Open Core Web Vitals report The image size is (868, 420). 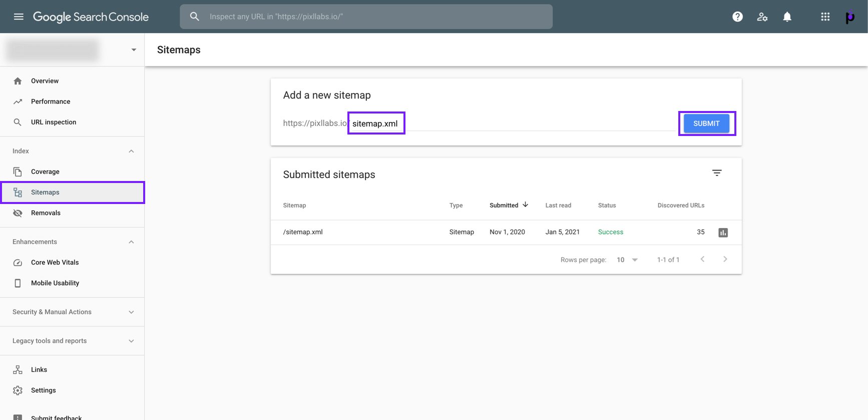click(x=72, y=262)
